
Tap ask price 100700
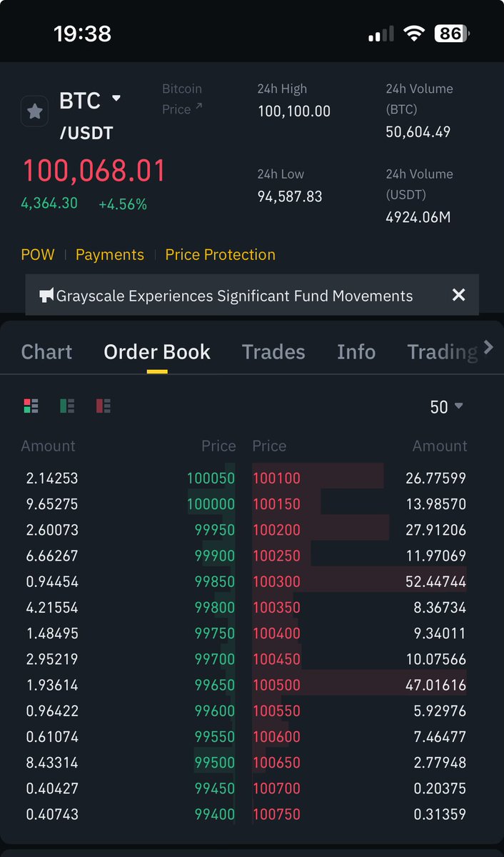tap(277, 788)
